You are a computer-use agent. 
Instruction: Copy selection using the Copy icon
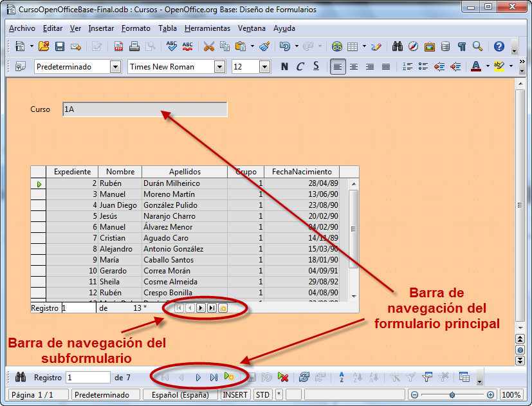pos(225,46)
